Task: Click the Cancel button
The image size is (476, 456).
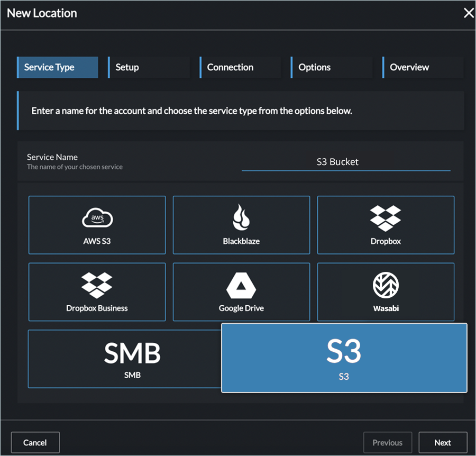Action: click(x=35, y=443)
